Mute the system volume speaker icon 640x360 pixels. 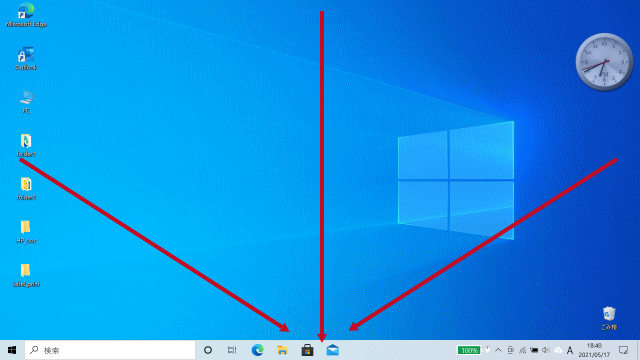546,350
